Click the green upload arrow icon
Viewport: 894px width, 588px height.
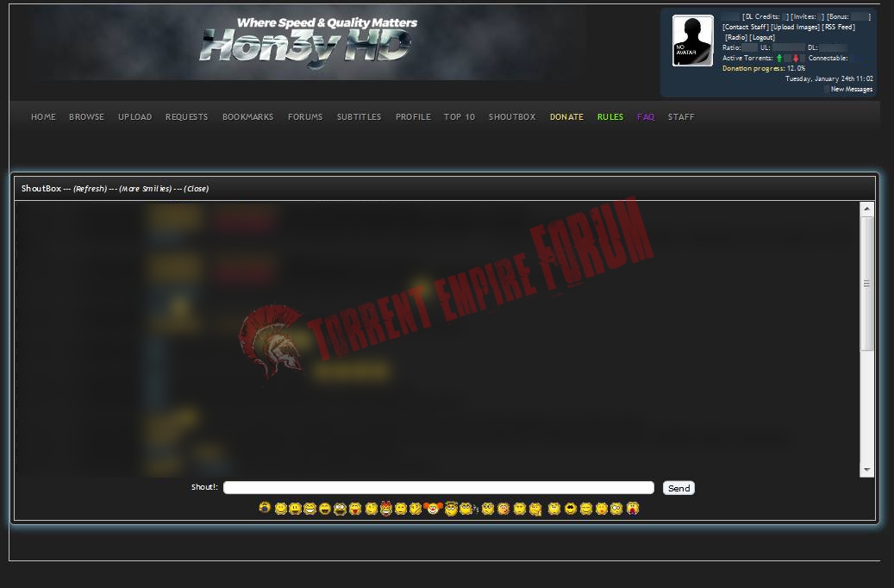779,58
